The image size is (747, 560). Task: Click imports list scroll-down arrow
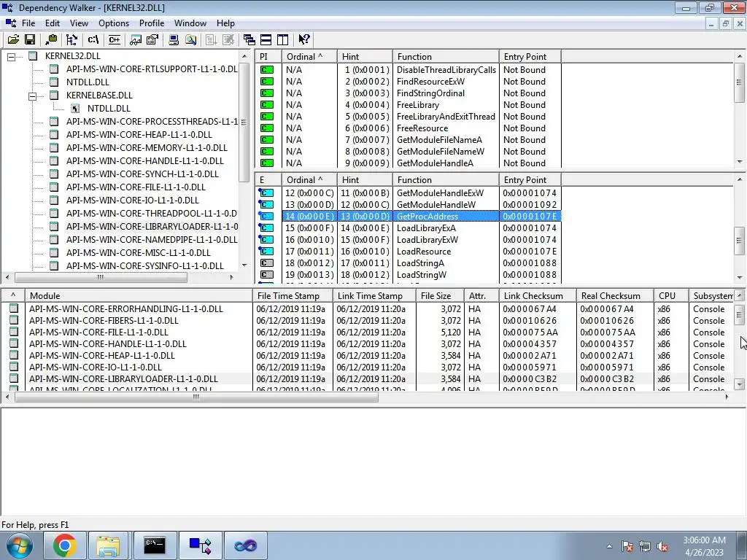click(740, 162)
